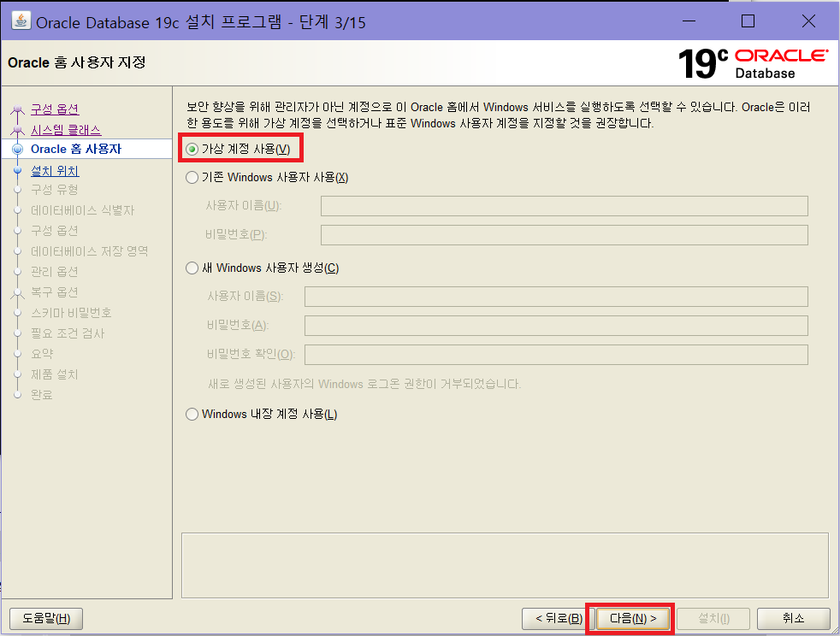
Task: Go to 설치 위치 step link
Action: tap(55, 171)
